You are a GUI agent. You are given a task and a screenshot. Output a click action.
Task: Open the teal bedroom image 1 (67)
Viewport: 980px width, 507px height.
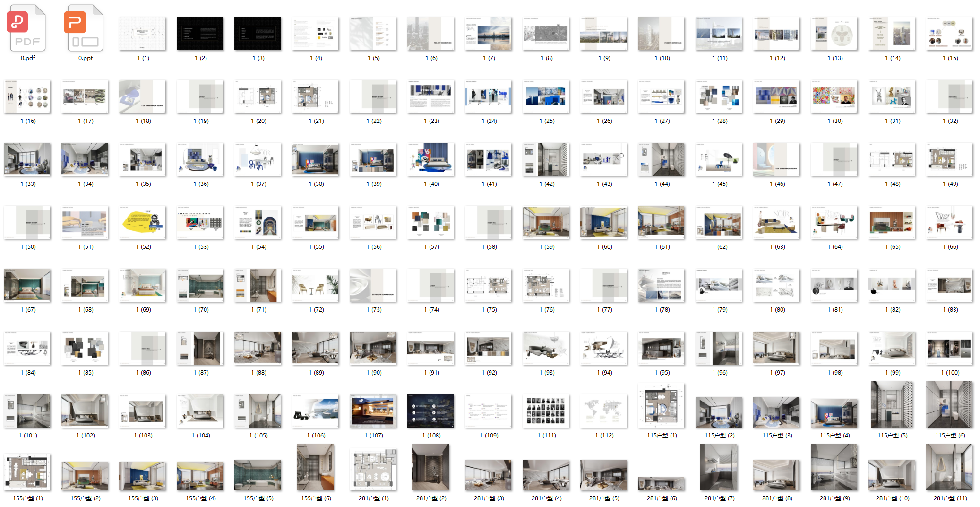pos(27,285)
